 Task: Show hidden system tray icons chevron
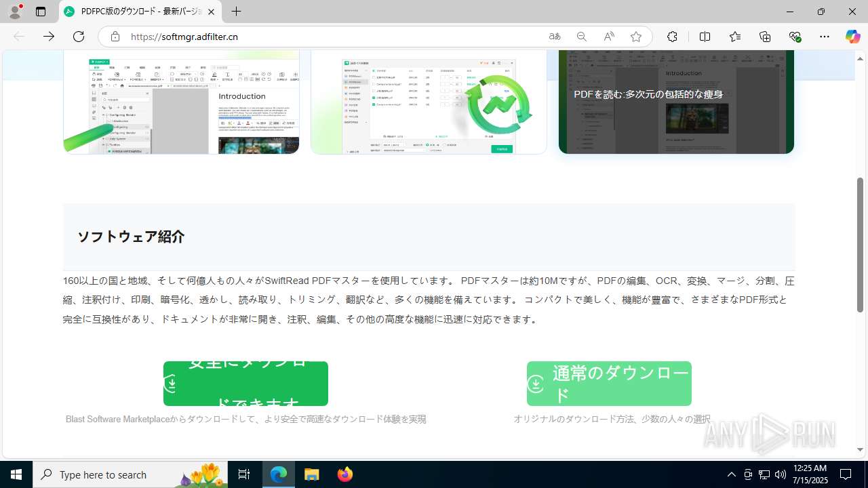(731, 474)
